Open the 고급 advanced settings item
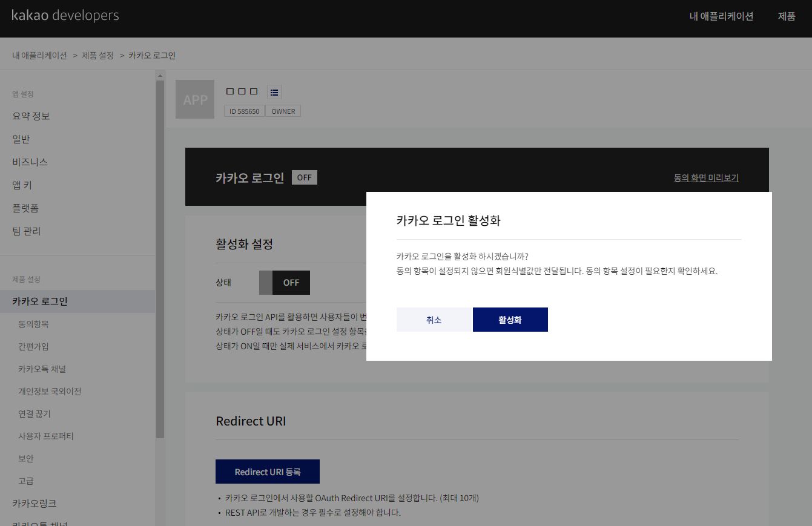 (x=25, y=481)
